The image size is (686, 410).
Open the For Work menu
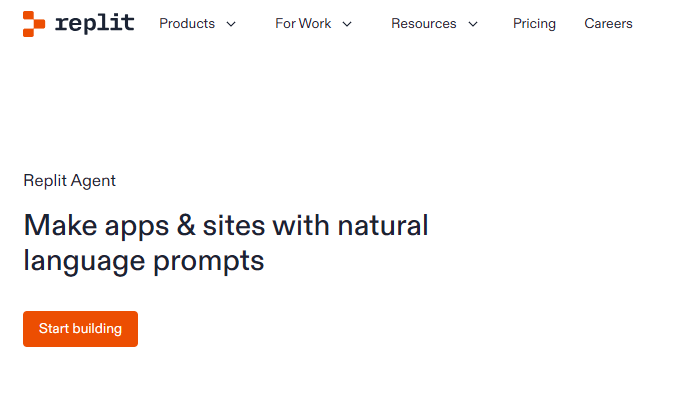coord(303,24)
